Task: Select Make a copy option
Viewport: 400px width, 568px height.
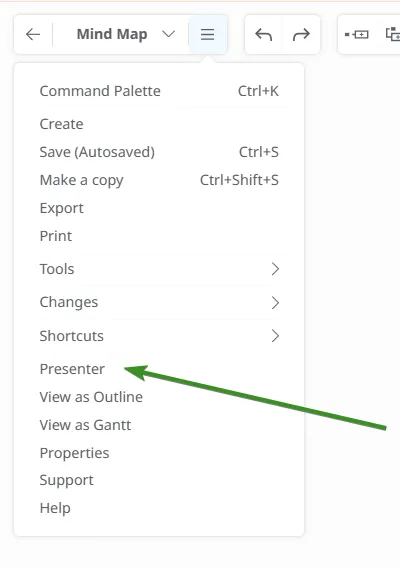Action: [159, 180]
